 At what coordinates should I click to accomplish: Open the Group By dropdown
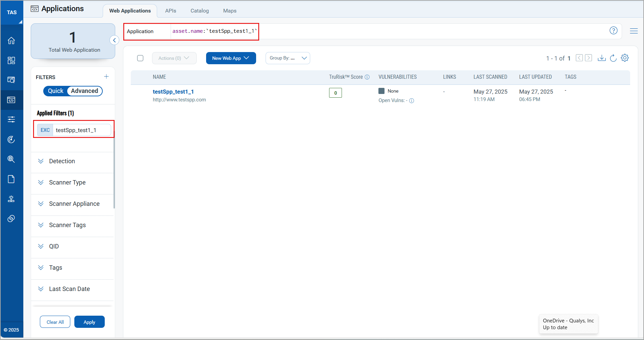pyautogui.click(x=288, y=58)
